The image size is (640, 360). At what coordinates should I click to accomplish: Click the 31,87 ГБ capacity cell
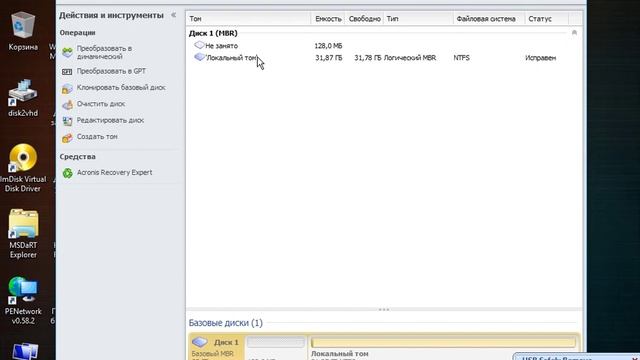(x=329, y=58)
